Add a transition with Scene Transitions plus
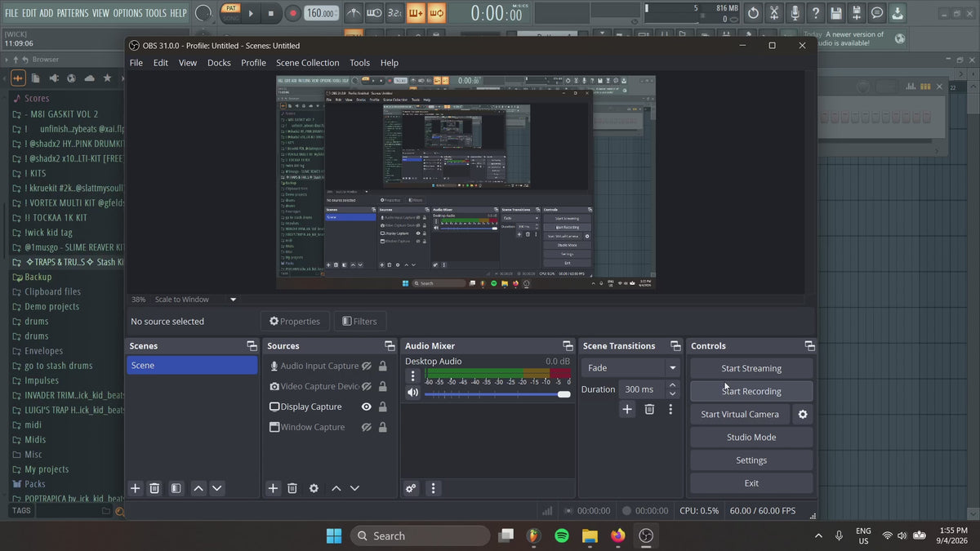The image size is (980, 551). (627, 409)
